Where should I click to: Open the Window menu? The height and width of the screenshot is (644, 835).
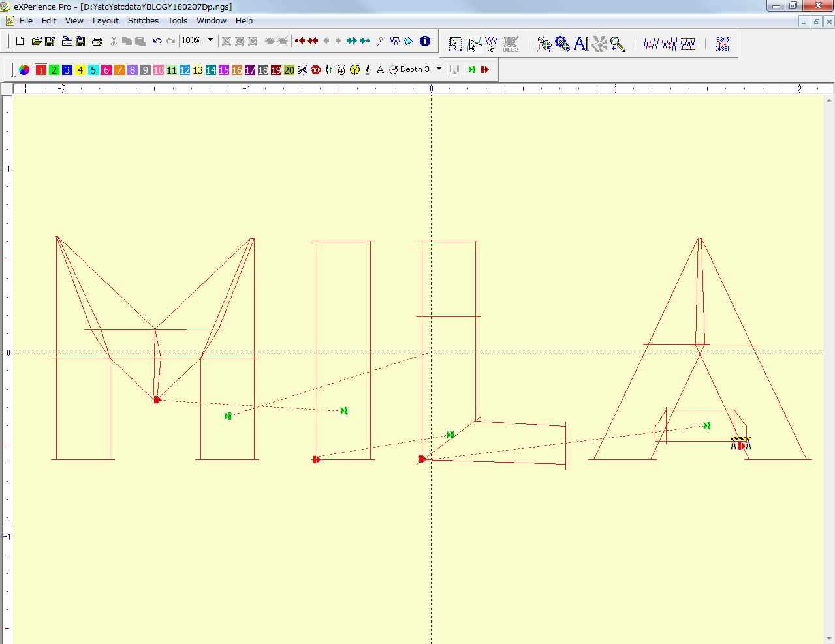click(x=212, y=21)
